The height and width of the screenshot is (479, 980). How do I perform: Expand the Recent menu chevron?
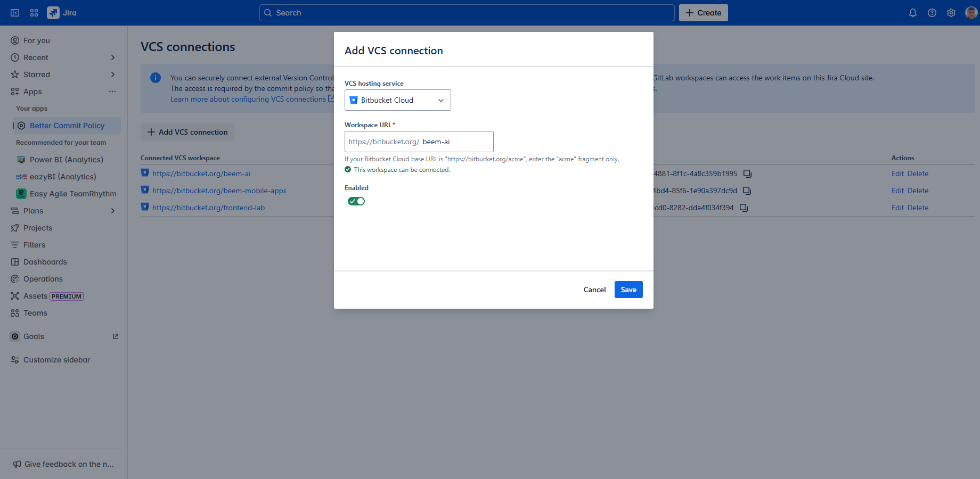[112, 57]
